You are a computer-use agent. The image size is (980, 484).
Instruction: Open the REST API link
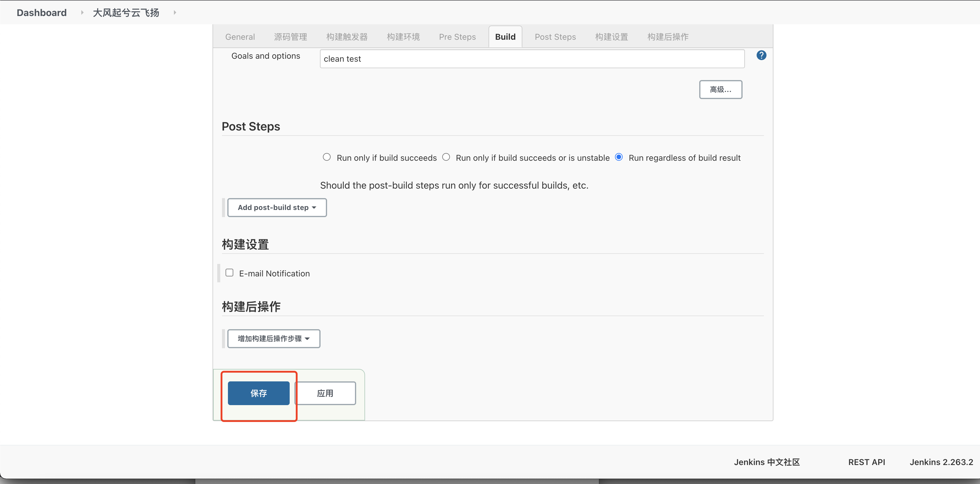[866, 462]
